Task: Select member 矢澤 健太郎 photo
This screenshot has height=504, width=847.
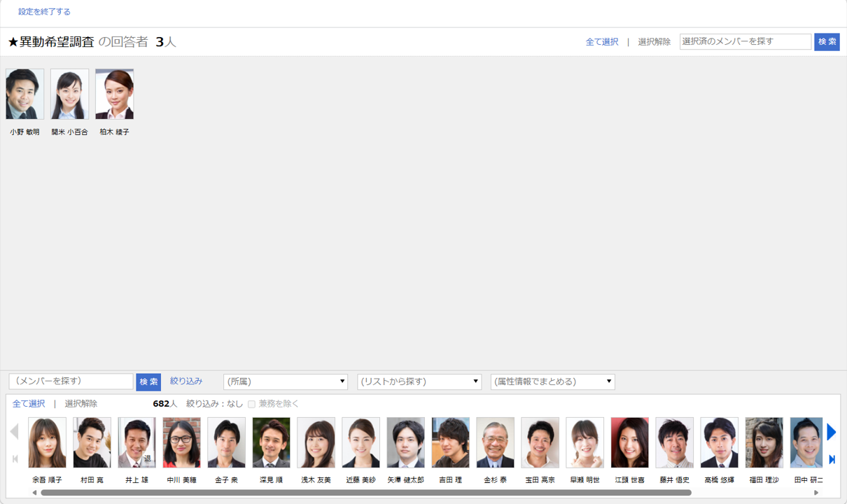Action: coord(406,442)
